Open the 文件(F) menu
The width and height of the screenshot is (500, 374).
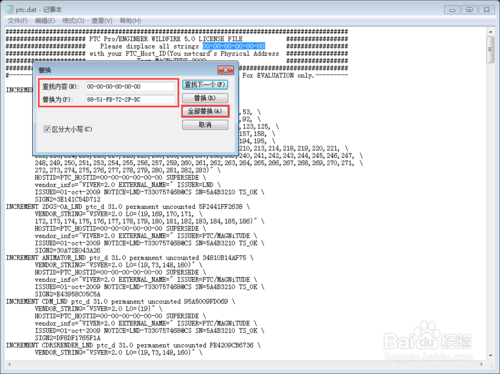click(18, 21)
